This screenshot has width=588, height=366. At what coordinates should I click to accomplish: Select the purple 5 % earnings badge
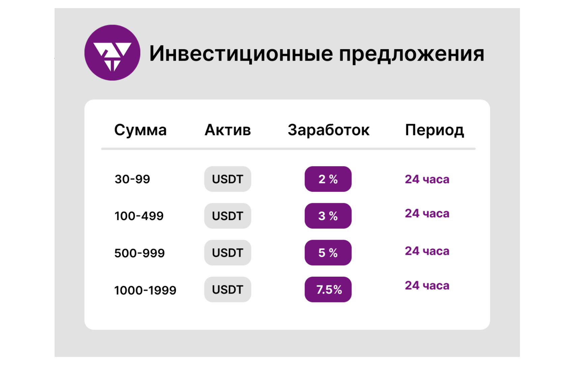[328, 253]
